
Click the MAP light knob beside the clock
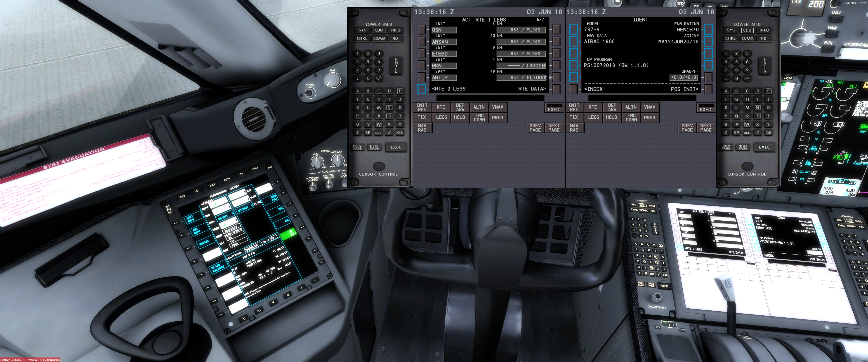pos(332,80)
